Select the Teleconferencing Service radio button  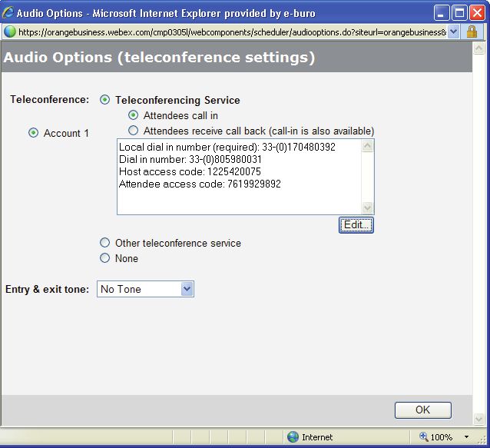pyautogui.click(x=104, y=100)
